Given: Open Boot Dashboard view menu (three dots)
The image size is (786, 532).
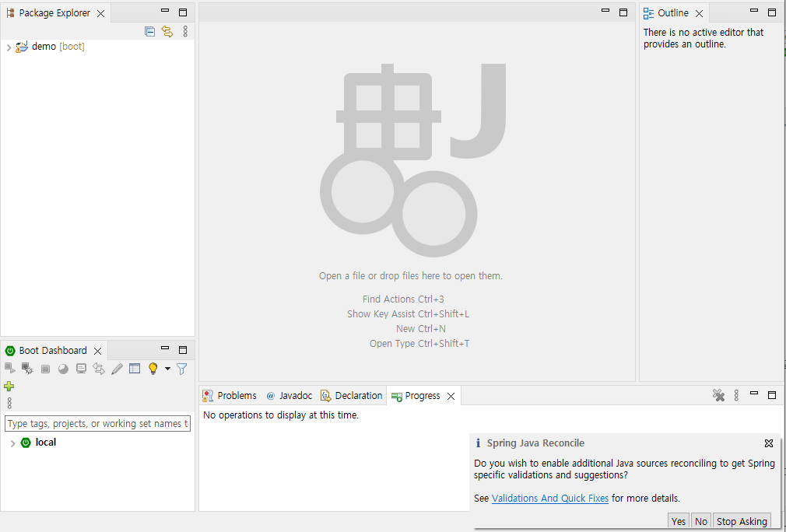Looking at the screenshot, I should tap(9, 403).
